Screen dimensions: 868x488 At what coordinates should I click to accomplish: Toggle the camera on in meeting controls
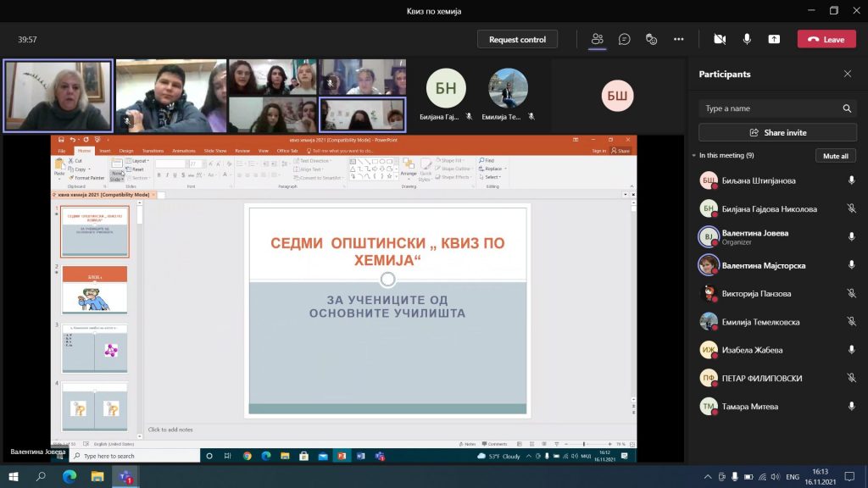(x=720, y=39)
